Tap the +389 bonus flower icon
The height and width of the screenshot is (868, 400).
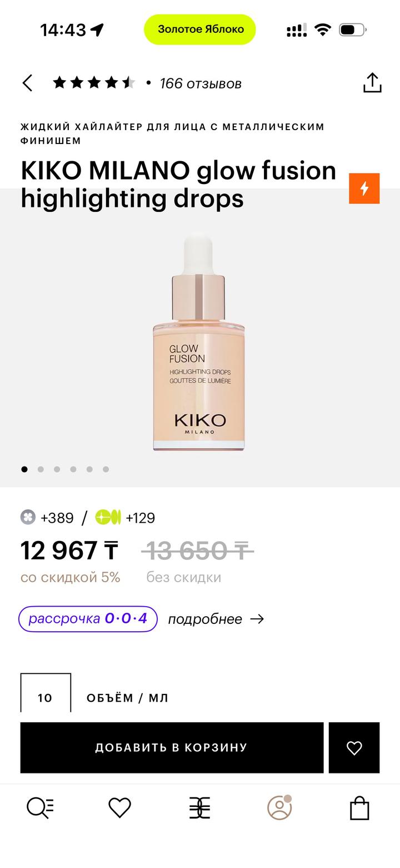point(28,518)
